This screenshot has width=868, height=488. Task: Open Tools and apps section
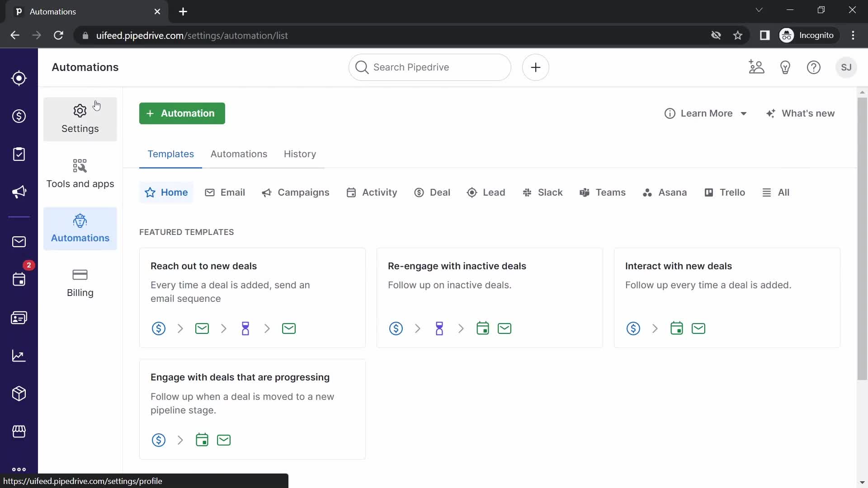[80, 174]
